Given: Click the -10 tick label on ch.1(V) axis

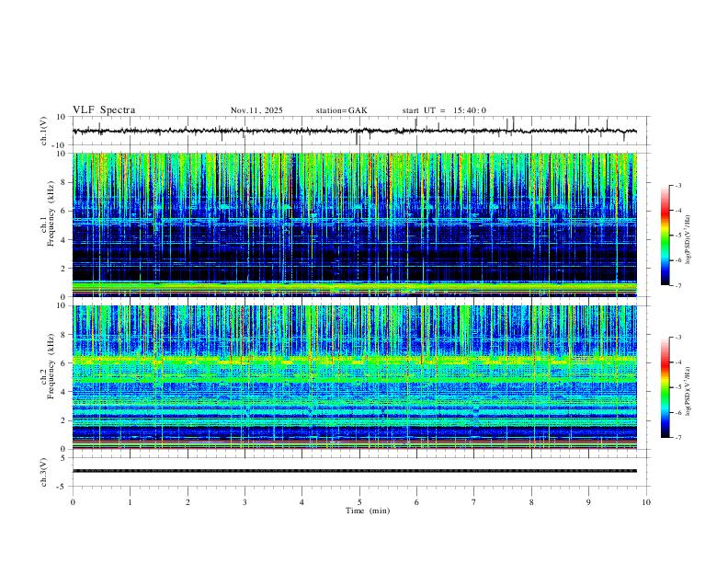Looking at the screenshot, I should [x=60, y=145].
